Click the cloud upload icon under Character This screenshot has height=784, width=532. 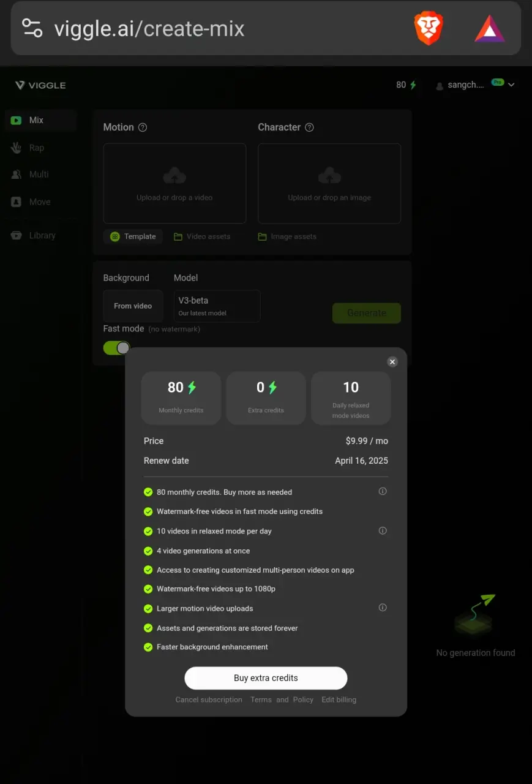click(329, 176)
